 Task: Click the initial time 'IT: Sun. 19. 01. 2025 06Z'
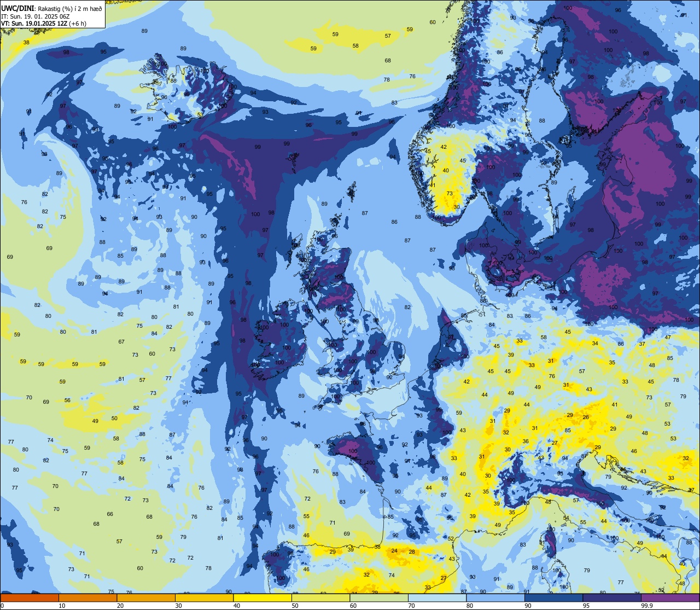click(x=36, y=16)
